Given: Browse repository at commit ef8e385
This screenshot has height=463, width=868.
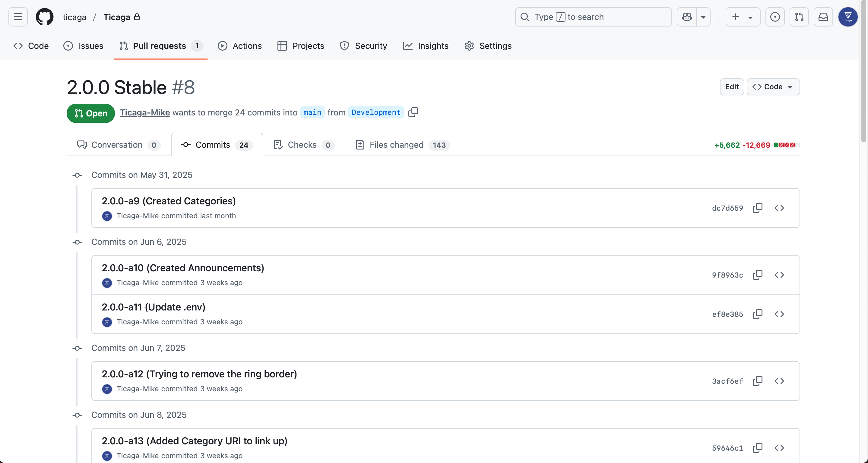Looking at the screenshot, I should click(779, 314).
